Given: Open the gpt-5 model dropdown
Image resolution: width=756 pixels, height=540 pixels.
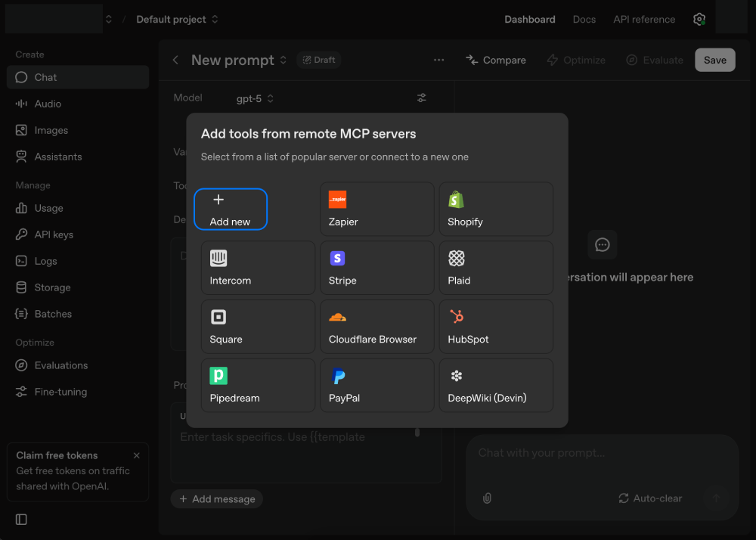Looking at the screenshot, I should tap(255, 98).
